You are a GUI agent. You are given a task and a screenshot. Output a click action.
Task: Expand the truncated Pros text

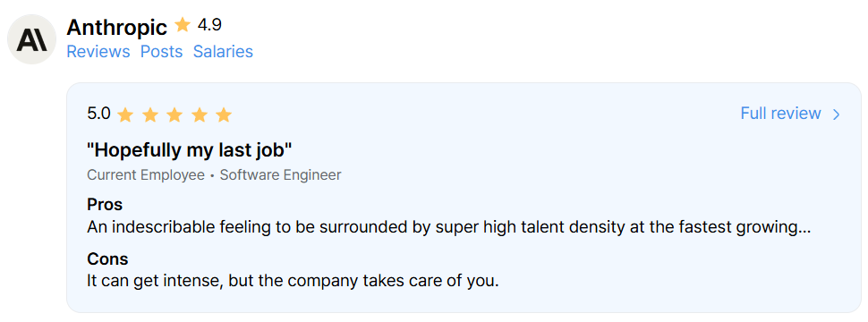click(449, 227)
